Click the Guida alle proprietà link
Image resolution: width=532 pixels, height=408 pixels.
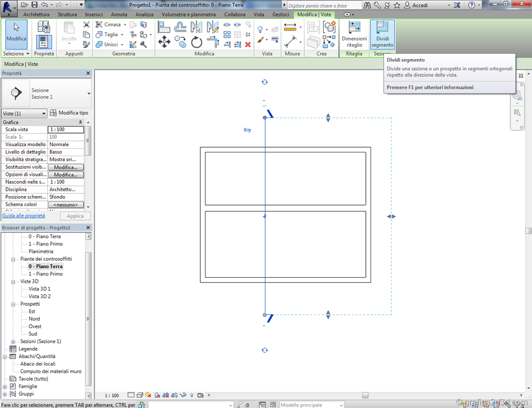point(23,216)
